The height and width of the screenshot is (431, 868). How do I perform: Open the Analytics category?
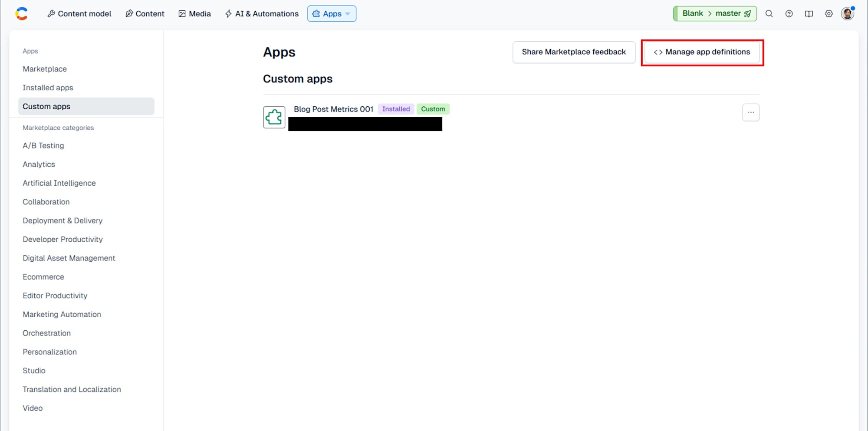tap(39, 164)
